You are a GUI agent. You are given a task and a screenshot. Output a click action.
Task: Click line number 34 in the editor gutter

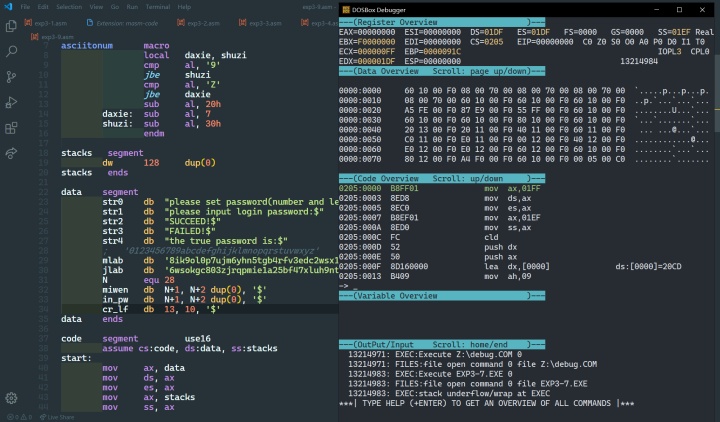[x=43, y=309]
